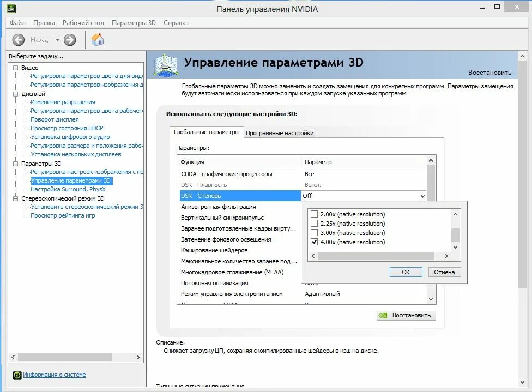Select Управление параметрами 3D tree item
The width and height of the screenshot is (532, 392).
click(70, 180)
